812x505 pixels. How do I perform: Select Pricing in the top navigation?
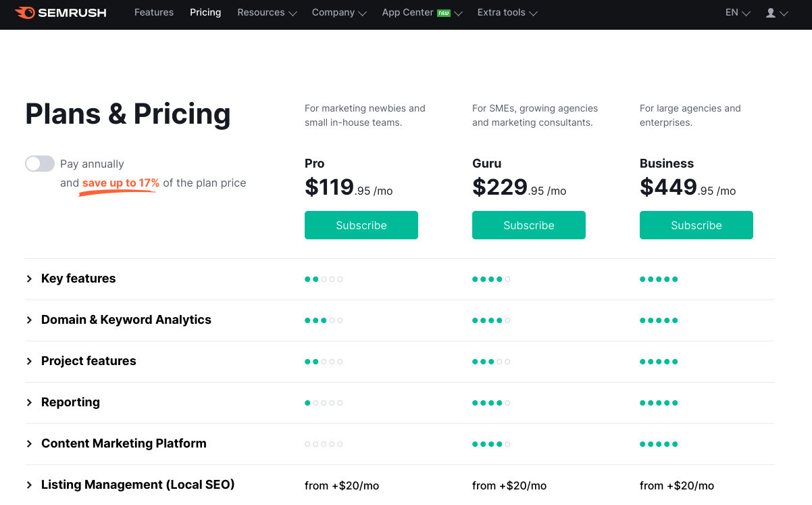point(205,13)
